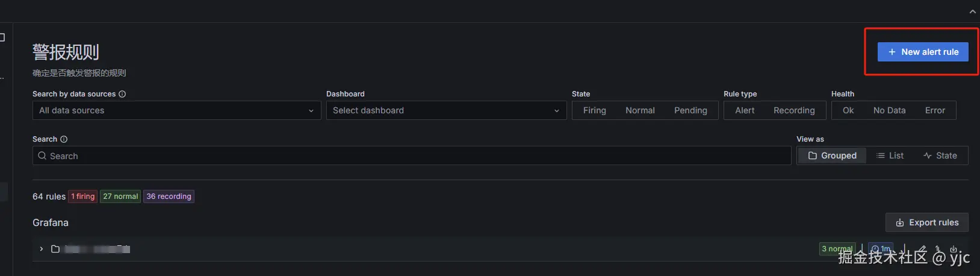Expand the Grafana folder row chevron
Viewport: 980px width, 276px height.
(x=41, y=249)
